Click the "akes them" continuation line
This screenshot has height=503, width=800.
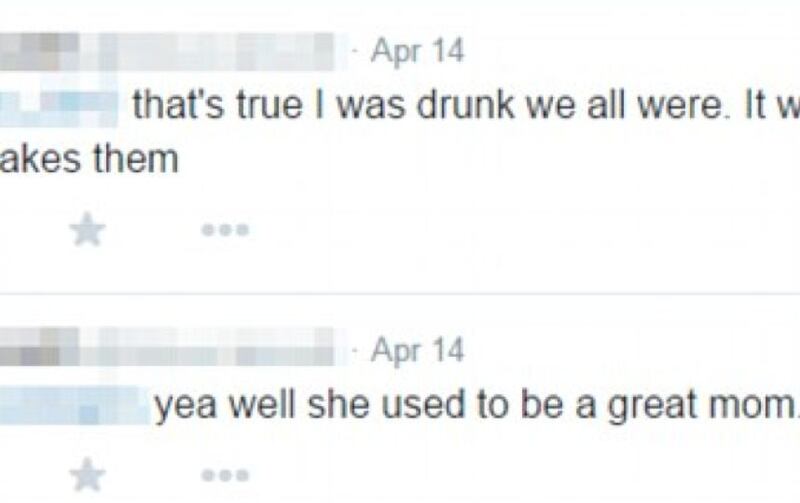pyautogui.click(x=89, y=160)
